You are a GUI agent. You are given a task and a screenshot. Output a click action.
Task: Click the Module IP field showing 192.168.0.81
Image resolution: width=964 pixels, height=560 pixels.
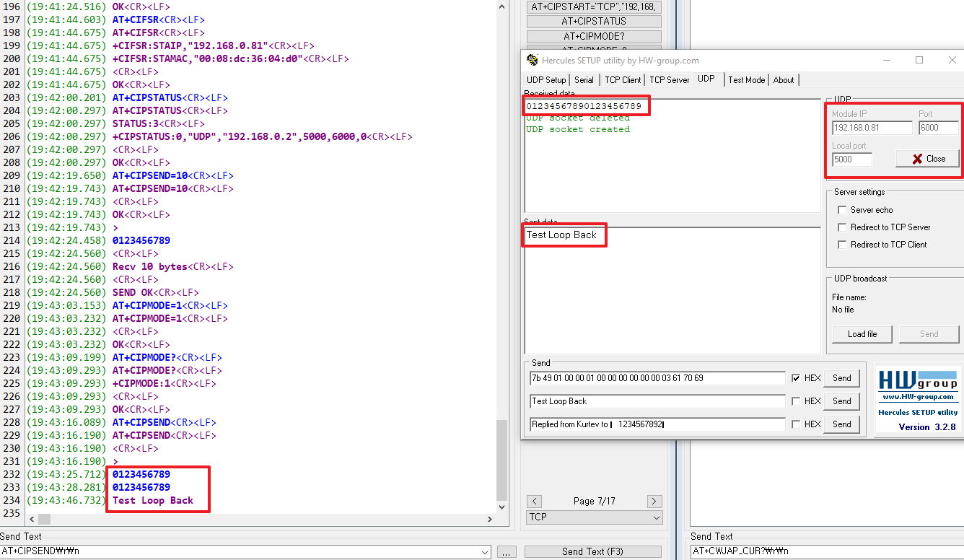point(872,128)
